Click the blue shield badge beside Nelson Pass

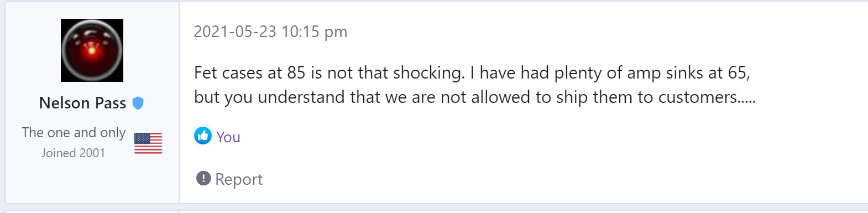(138, 103)
